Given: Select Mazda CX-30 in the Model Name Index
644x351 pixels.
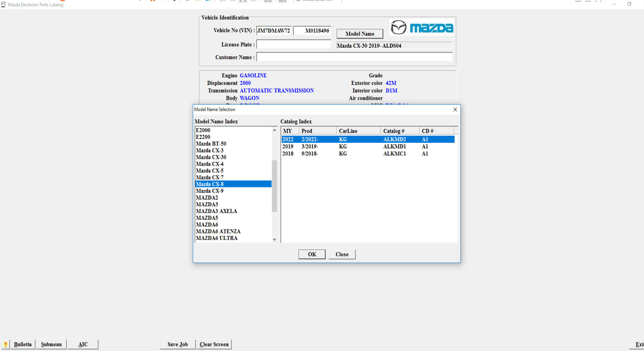Looking at the screenshot, I should [211, 157].
